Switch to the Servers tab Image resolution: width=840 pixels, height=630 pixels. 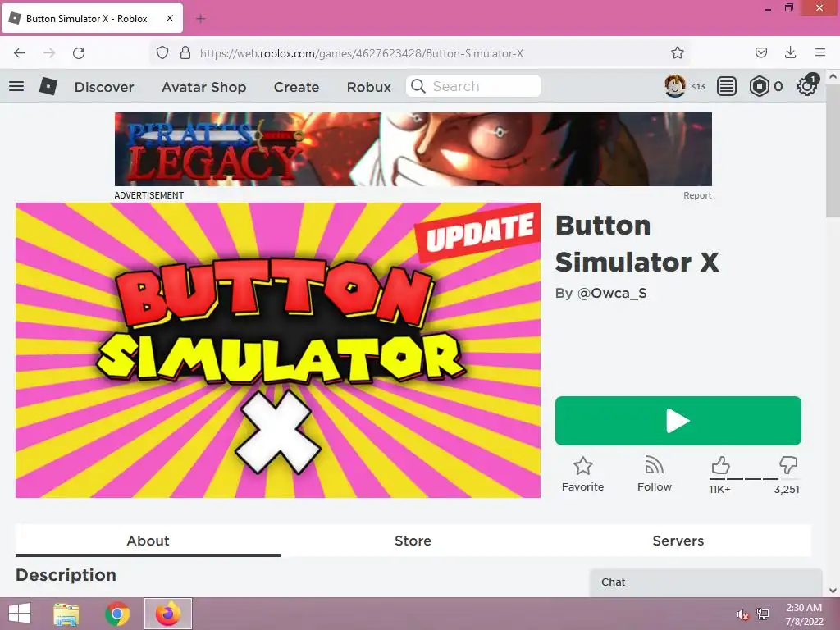(x=678, y=541)
